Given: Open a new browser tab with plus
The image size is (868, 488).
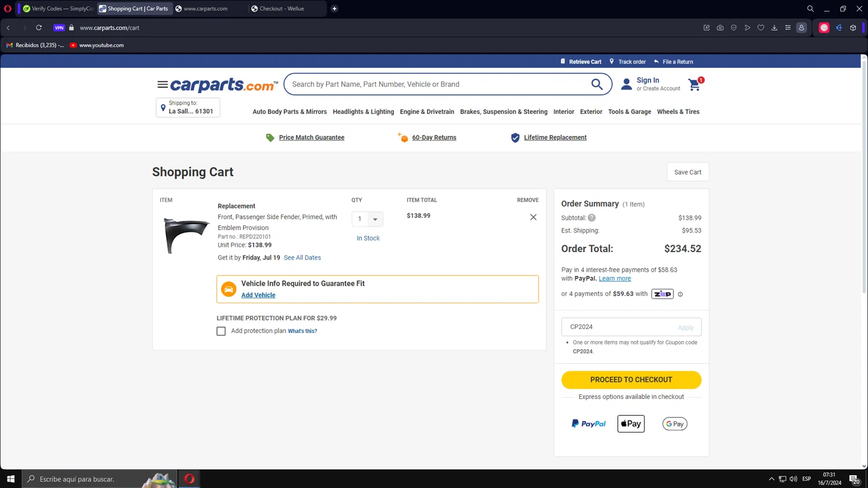Looking at the screenshot, I should [334, 9].
